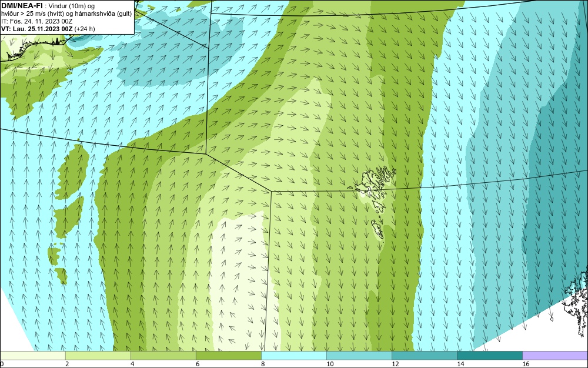The width and height of the screenshot is (588, 368).
Task: Click the 0–2 m/s palest legend swatch
Action: pos(33,355)
